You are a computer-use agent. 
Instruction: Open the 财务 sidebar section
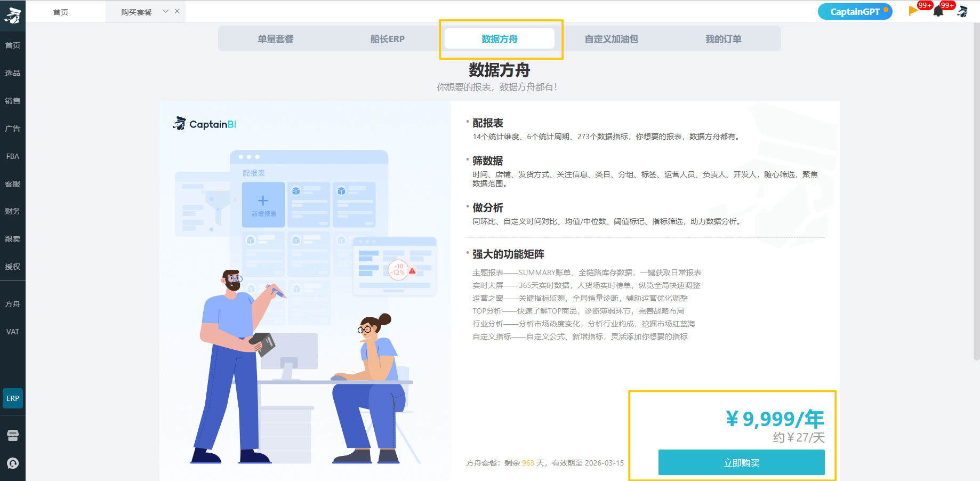click(x=13, y=211)
